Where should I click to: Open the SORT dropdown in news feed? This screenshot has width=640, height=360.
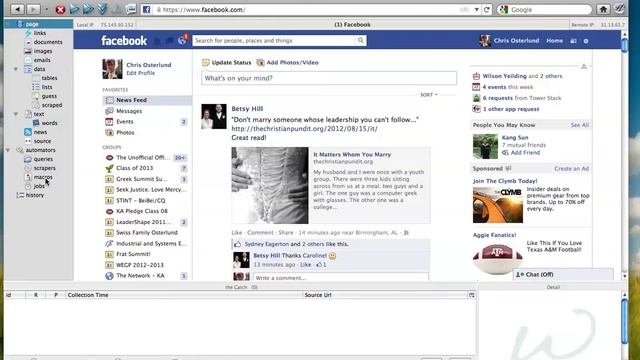point(429,95)
